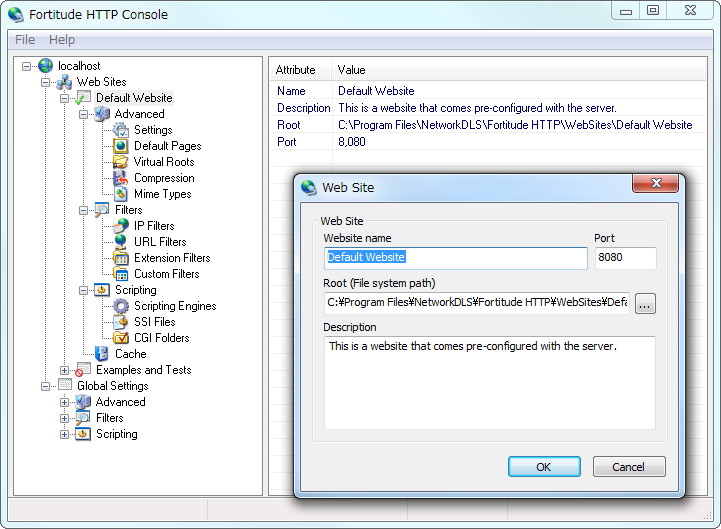The image size is (721, 529).
Task: Click the Global Settings icon
Action: click(64, 385)
